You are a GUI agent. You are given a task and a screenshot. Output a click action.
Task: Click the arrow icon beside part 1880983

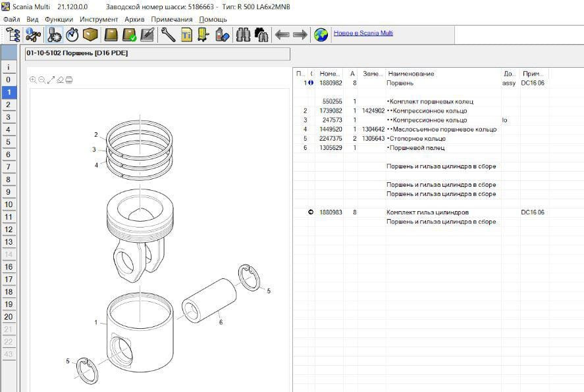311,212
